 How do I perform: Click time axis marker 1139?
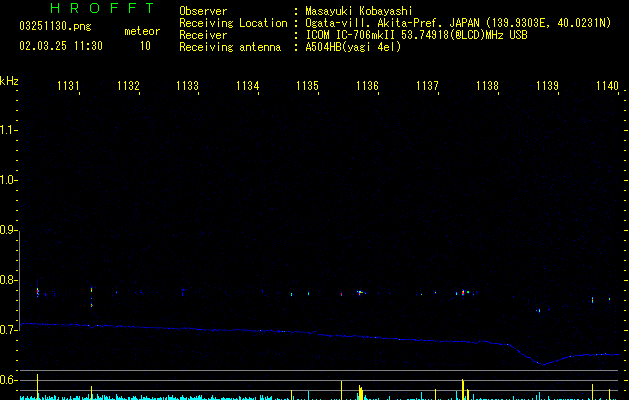[x=547, y=85]
